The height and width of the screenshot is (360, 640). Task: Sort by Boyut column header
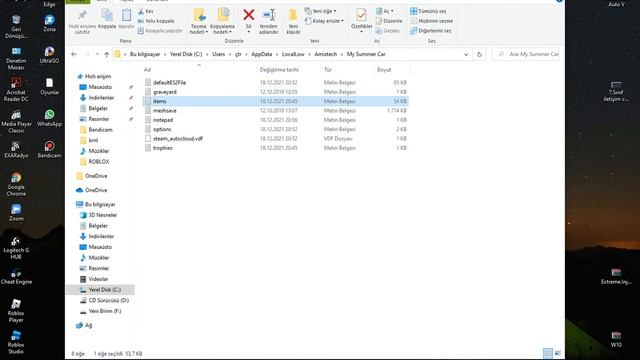coord(384,70)
